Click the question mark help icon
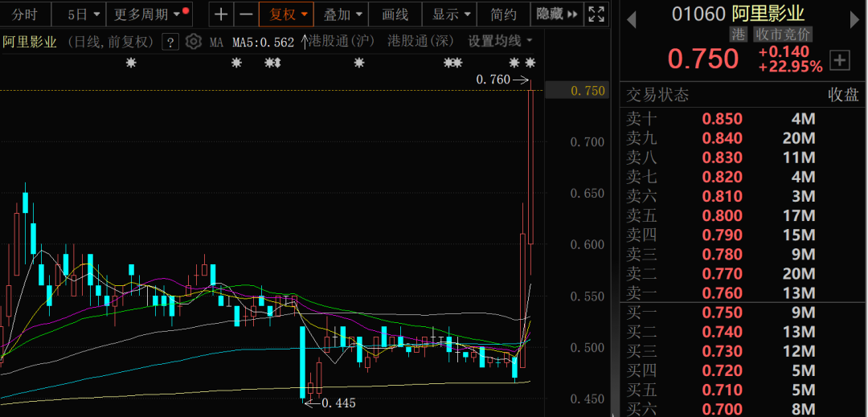 pyautogui.click(x=170, y=42)
